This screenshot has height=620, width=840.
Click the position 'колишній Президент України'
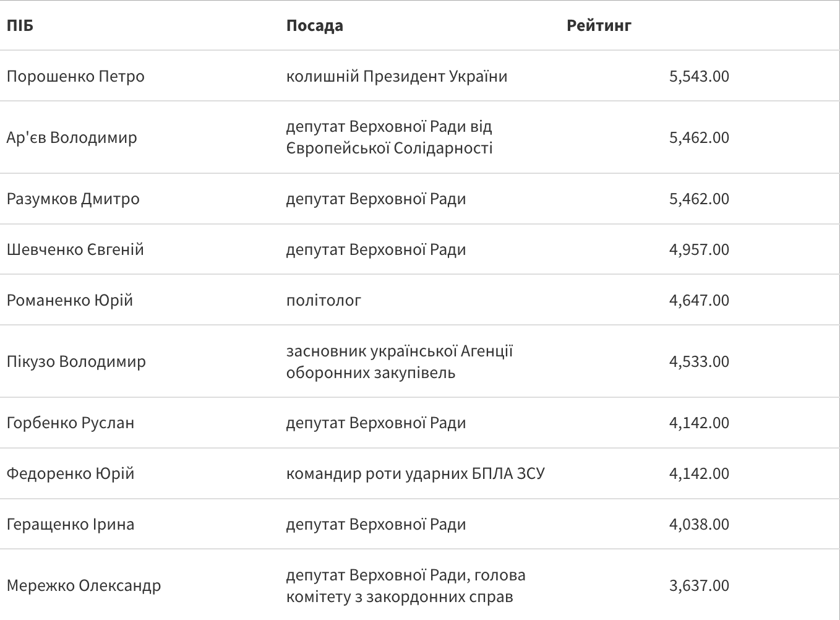pyautogui.click(x=396, y=76)
